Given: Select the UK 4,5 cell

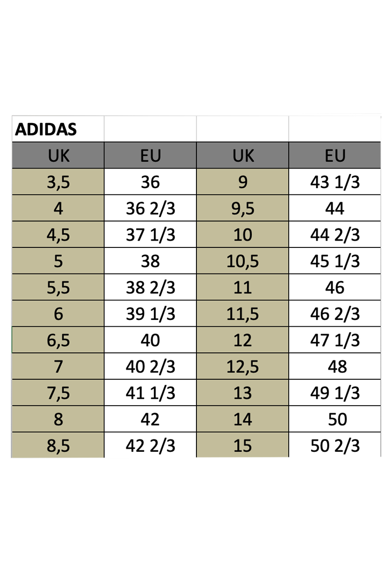Looking at the screenshot, I should tap(58, 235).
